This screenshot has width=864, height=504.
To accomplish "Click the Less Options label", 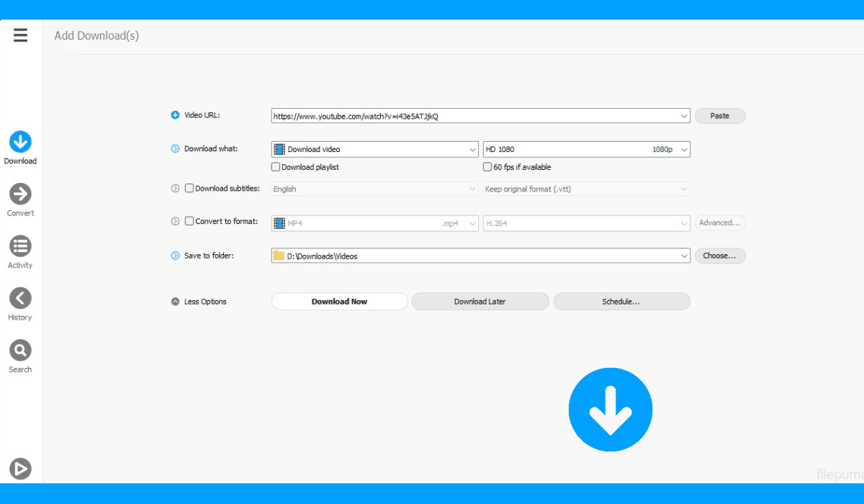I will [x=205, y=302].
